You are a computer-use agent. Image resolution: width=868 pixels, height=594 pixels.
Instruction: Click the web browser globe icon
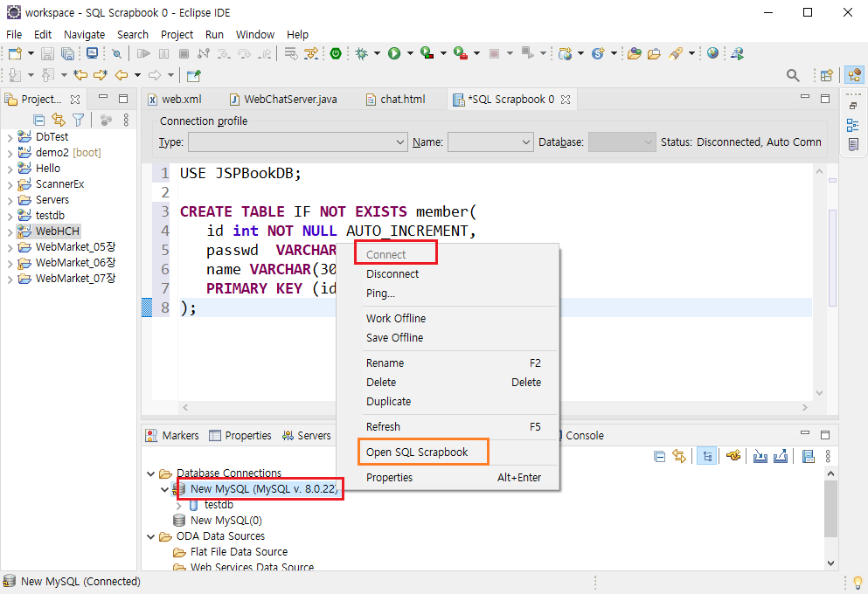pyautogui.click(x=713, y=53)
